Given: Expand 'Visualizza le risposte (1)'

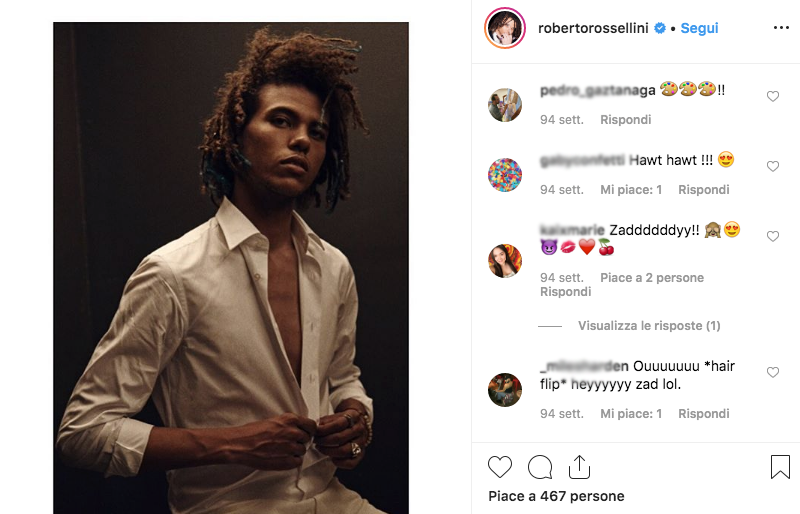Looking at the screenshot, I should [648, 326].
